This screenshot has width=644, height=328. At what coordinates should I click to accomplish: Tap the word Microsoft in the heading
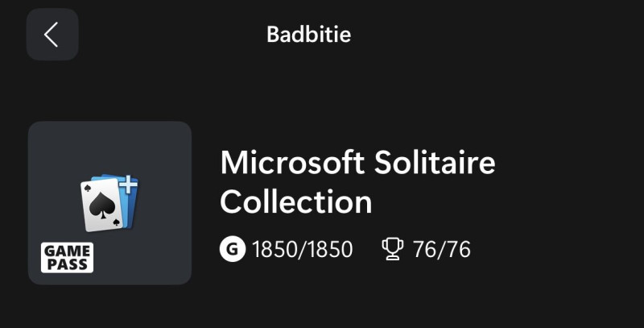point(292,162)
